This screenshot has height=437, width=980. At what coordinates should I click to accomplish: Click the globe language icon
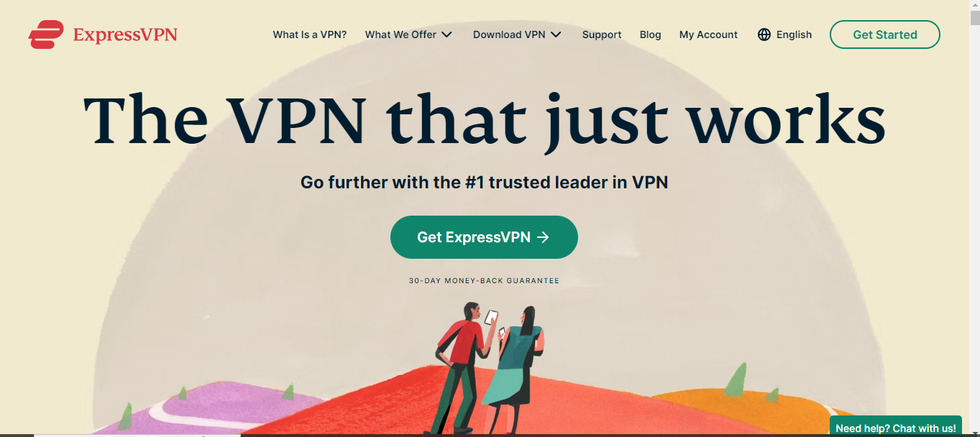[764, 34]
